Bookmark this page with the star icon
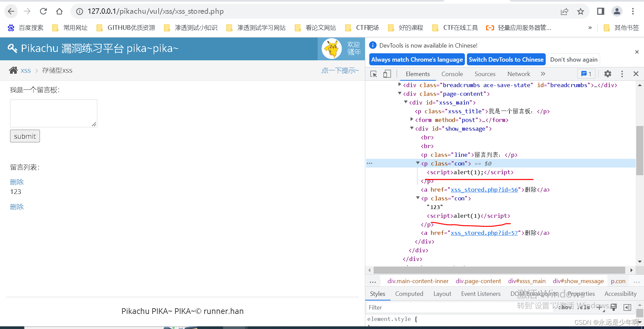644x329 pixels. point(581,11)
